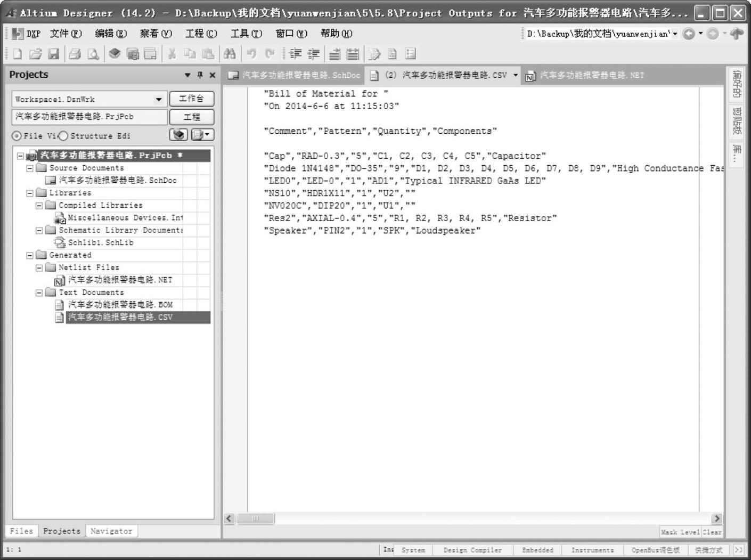This screenshot has width=751, height=560.
Task: Collapse the Libraries folder node
Action: [30, 193]
